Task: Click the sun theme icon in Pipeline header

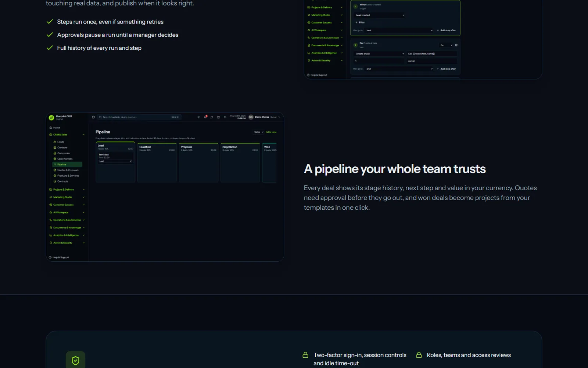Action: pyautogui.click(x=198, y=117)
